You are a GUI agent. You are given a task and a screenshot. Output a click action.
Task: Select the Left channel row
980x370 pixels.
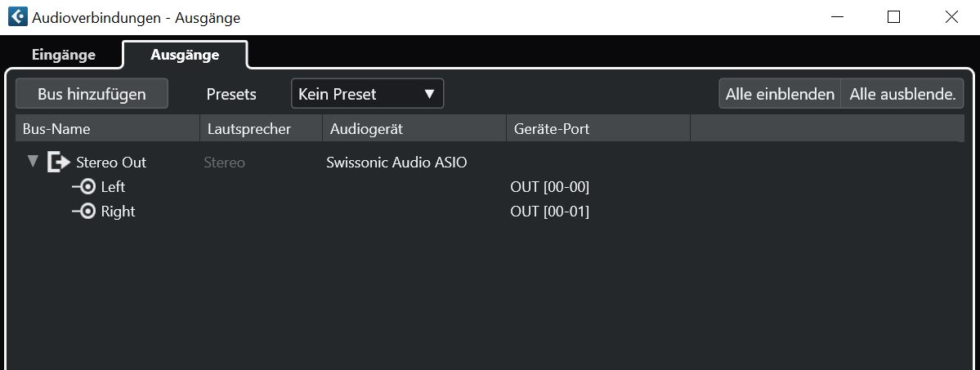[490, 187]
